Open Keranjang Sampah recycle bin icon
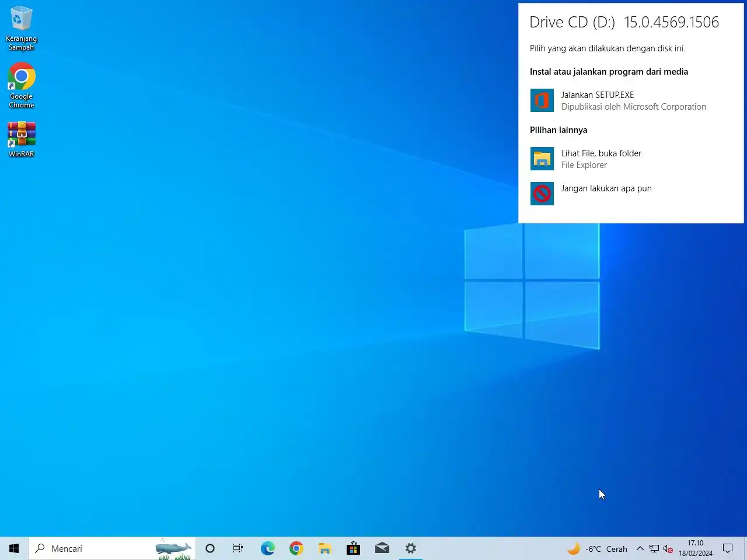747x560 pixels. pos(22,28)
